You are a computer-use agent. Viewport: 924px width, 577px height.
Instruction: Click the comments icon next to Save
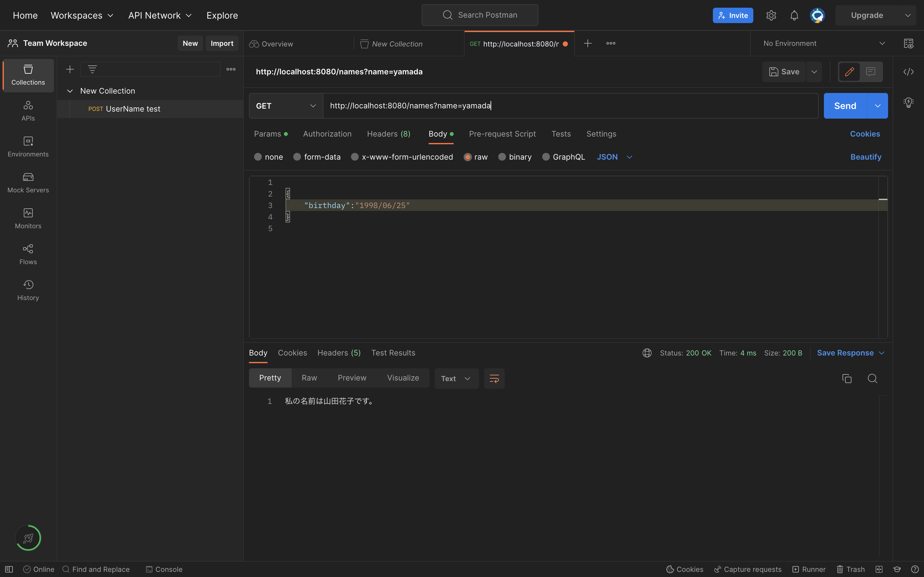(871, 72)
